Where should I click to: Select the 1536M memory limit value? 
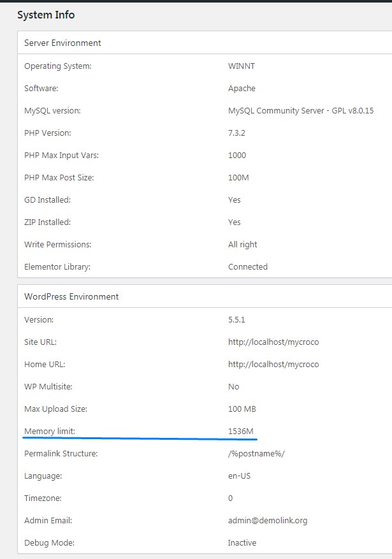[x=240, y=432]
